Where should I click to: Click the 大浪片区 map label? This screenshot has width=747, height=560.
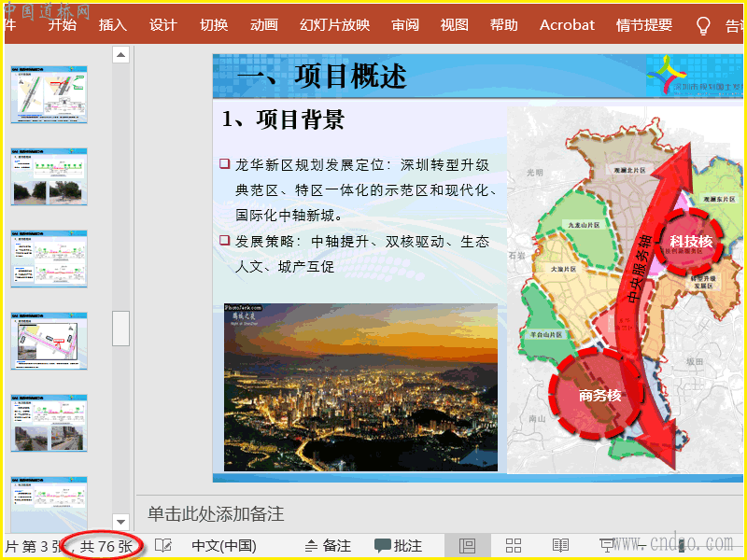pos(563,269)
